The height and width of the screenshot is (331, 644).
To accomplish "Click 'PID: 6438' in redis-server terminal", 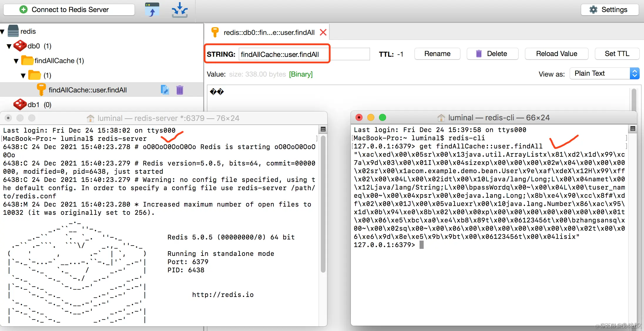I will (x=186, y=270).
